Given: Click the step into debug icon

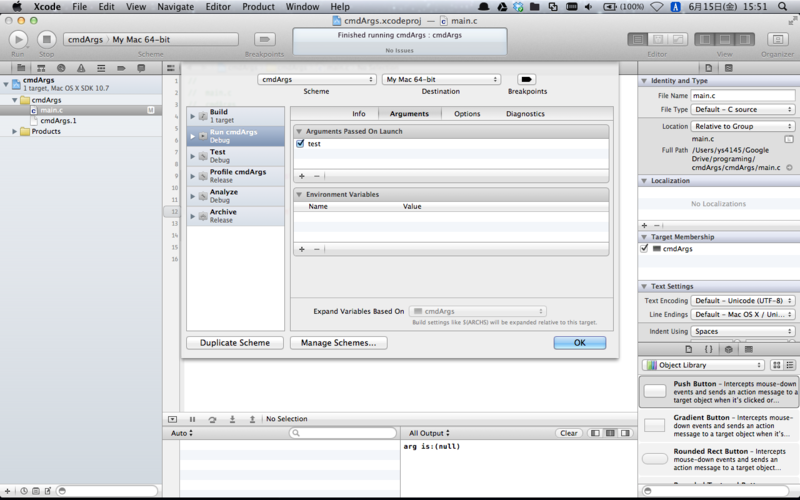Looking at the screenshot, I should pyautogui.click(x=232, y=419).
